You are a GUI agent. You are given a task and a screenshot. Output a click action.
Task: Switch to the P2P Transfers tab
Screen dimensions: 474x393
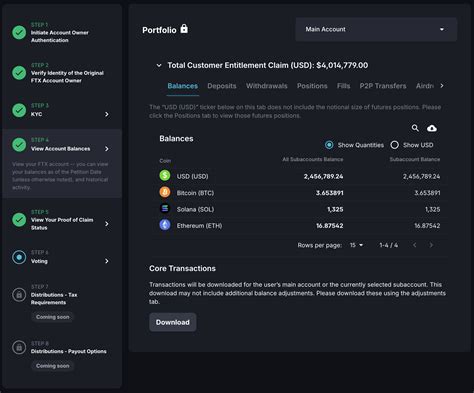(x=383, y=86)
